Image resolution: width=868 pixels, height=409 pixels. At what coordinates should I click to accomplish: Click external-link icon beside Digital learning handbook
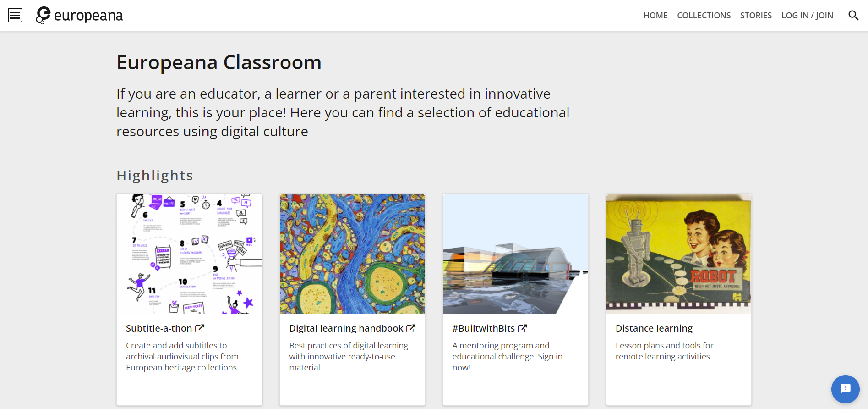(411, 328)
